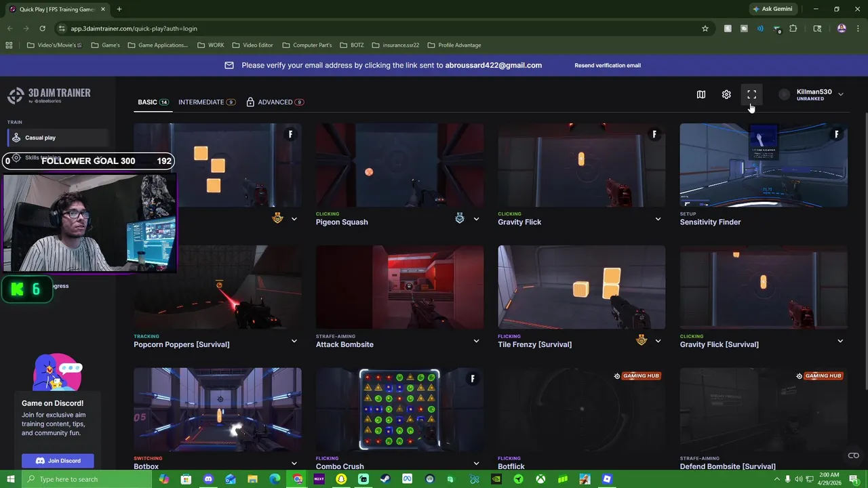Open the Video Editor bookmarks folder
Viewport: 868px width, 488px height.
click(x=252, y=45)
